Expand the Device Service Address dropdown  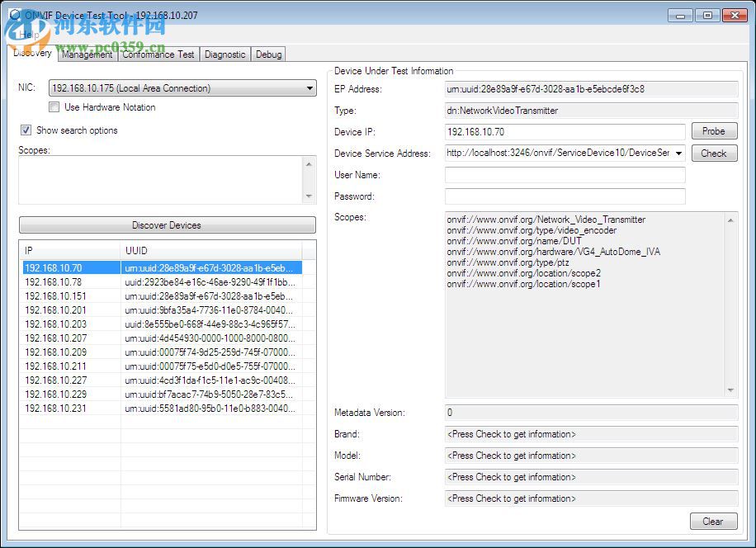click(678, 153)
